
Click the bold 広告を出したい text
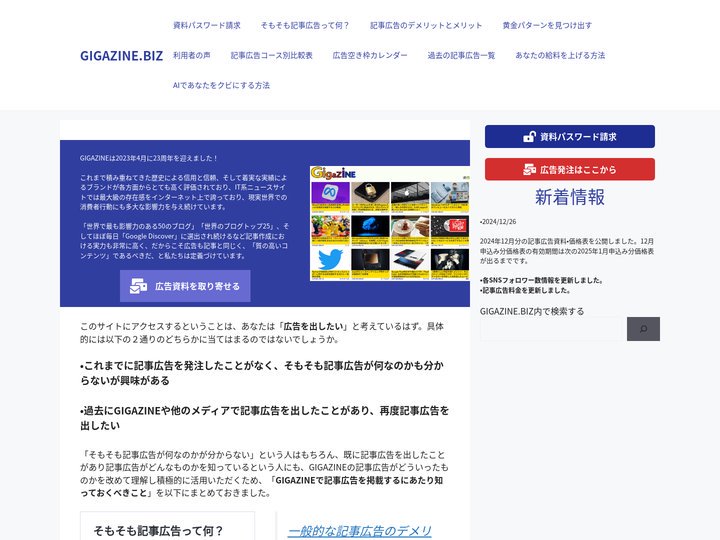(x=314, y=326)
